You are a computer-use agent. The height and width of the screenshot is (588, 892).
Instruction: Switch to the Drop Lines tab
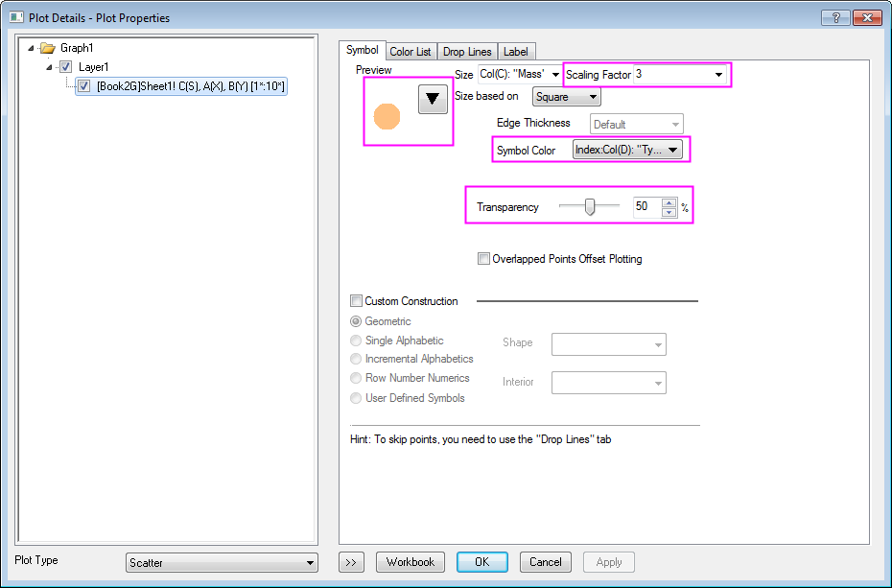pos(467,52)
